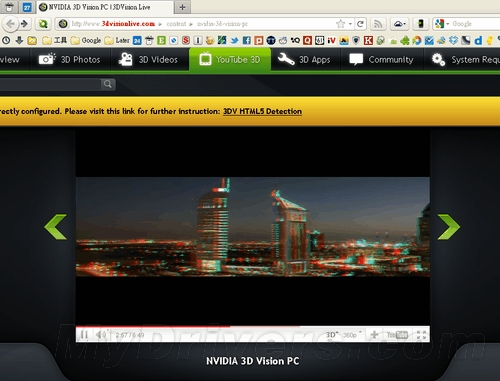Open the 3DV HTML5 Detection link
500x381 pixels.
pyautogui.click(x=262, y=111)
